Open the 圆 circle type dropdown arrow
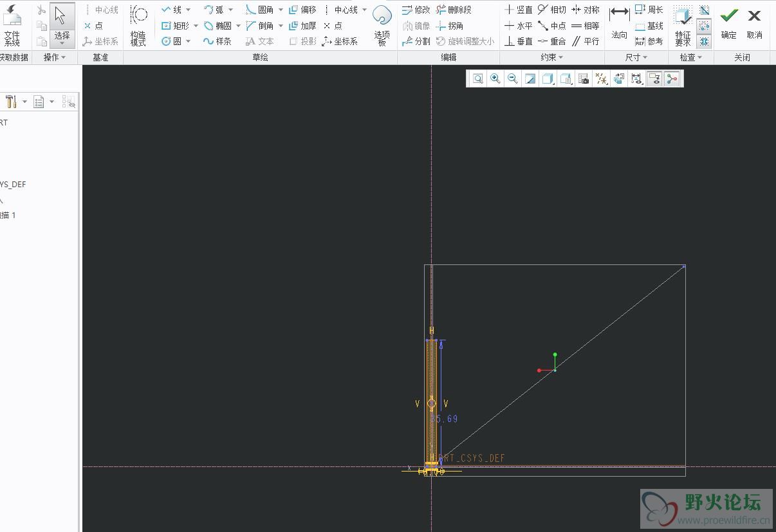 point(188,41)
